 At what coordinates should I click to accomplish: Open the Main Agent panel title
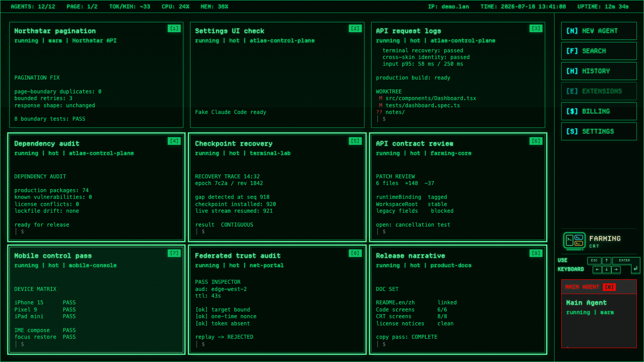coord(586,303)
